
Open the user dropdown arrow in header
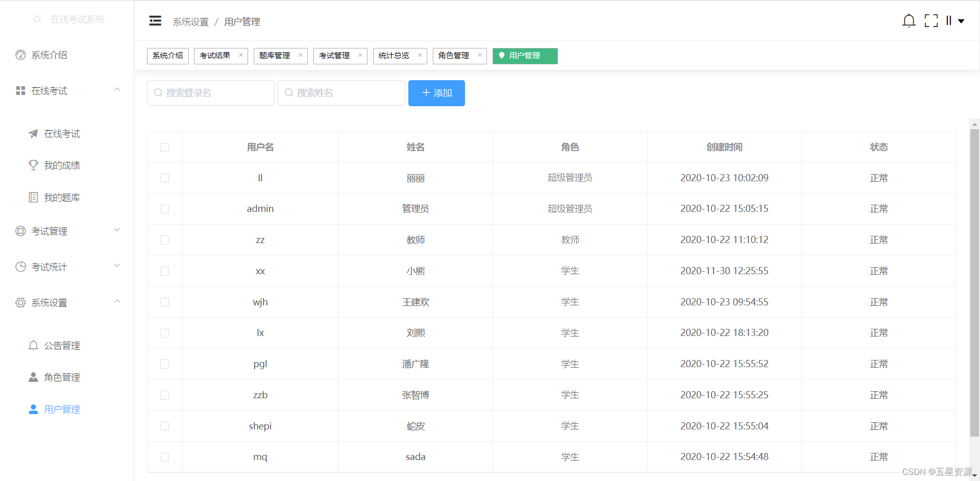point(961,21)
